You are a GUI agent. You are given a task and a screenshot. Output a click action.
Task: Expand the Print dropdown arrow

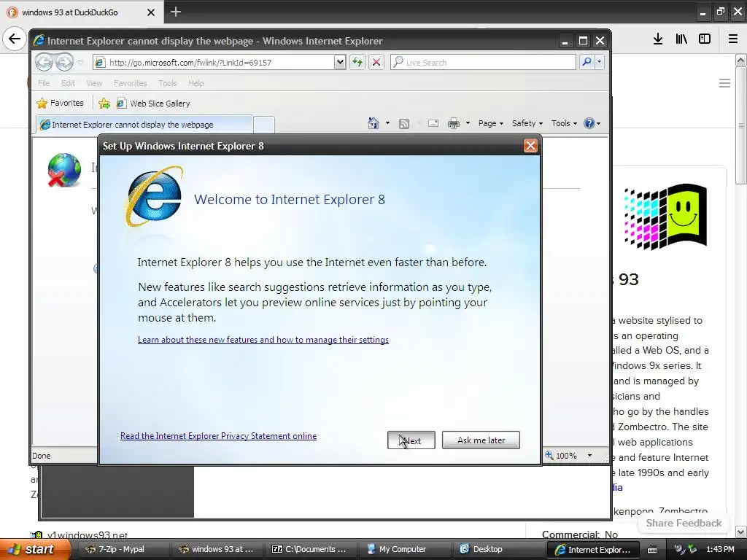(x=468, y=123)
